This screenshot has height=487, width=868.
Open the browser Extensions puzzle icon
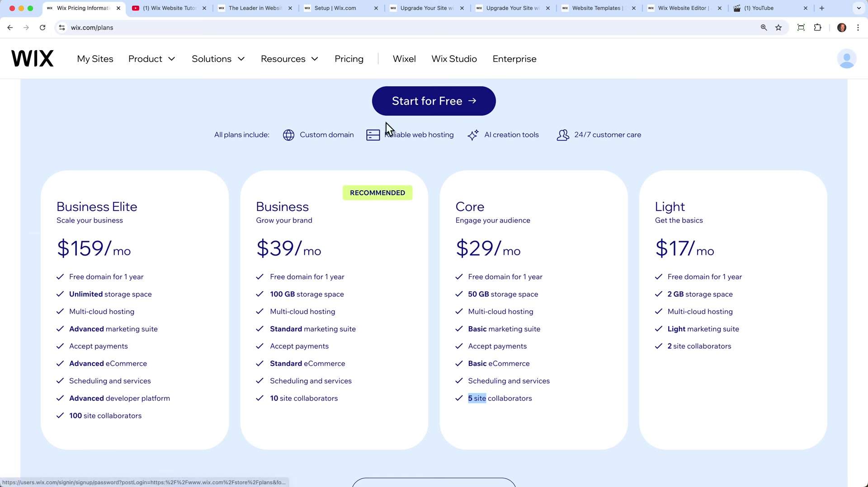point(817,28)
